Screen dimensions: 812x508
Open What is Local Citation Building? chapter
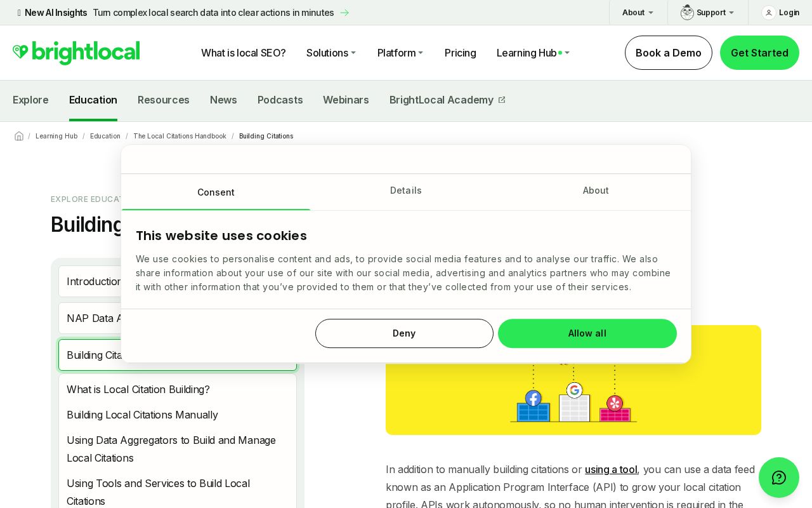point(138,389)
